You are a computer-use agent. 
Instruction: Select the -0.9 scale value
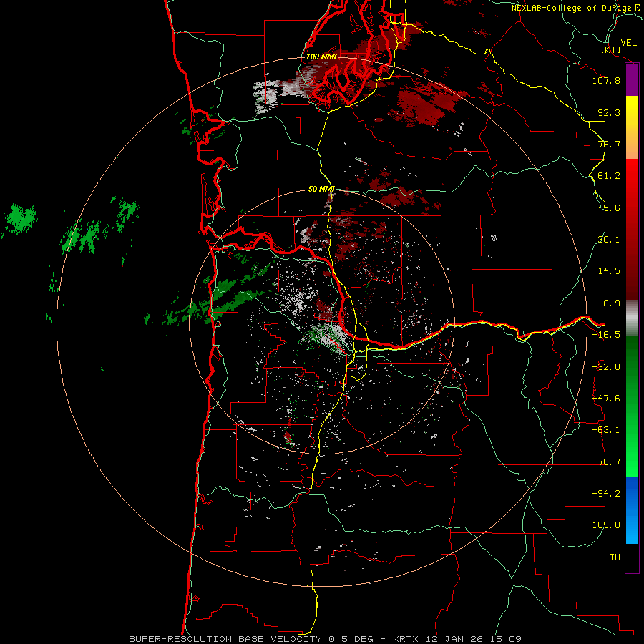(x=609, y=303)
